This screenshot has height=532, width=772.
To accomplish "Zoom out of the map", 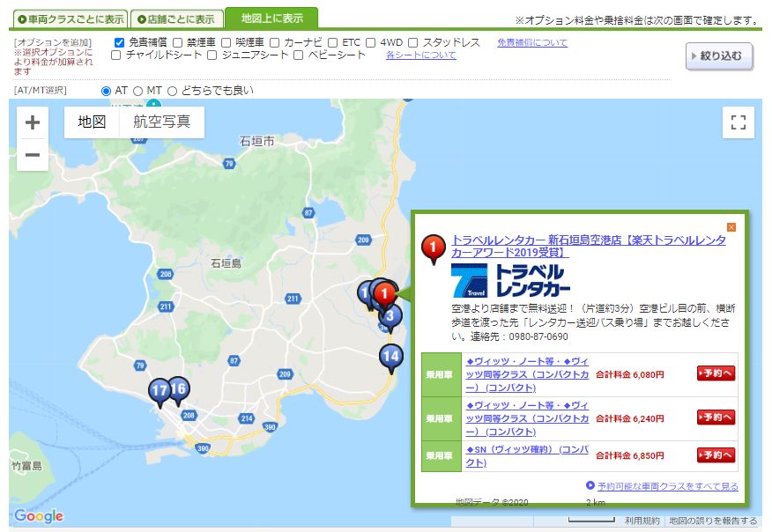I will [33, 155].
